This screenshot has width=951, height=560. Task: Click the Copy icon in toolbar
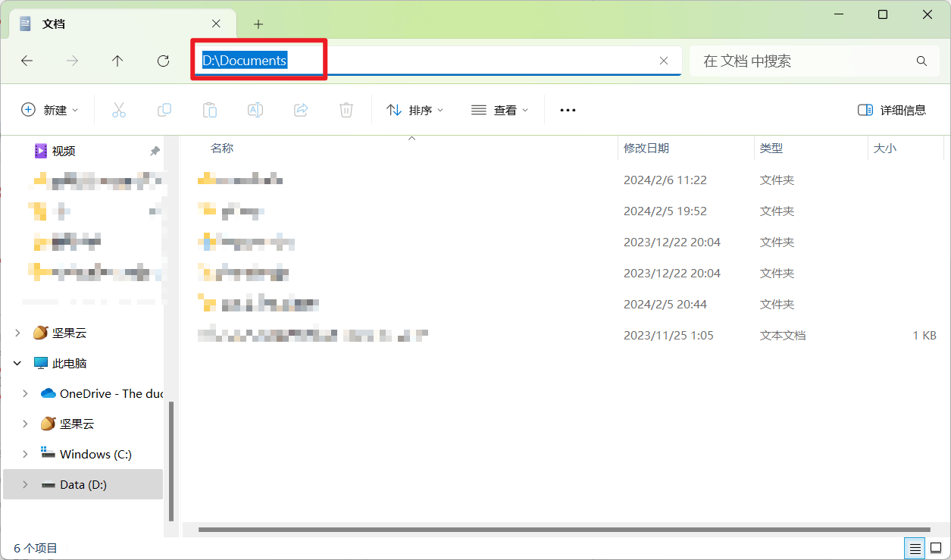164,110
